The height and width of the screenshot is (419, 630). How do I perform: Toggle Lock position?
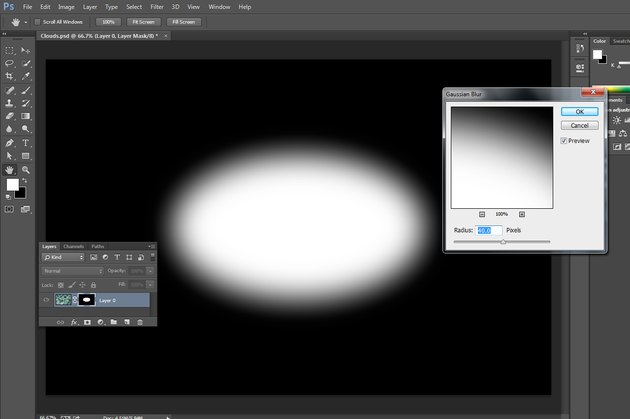[82, 285]
